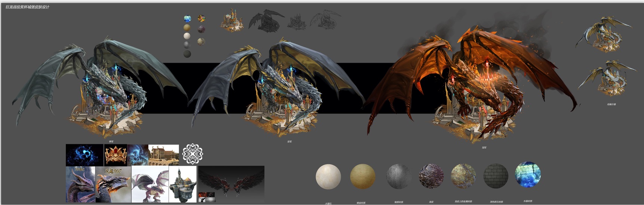
Task: Select the dark gold material sphere labeled 暗金材质
Action: pos(362,177)
